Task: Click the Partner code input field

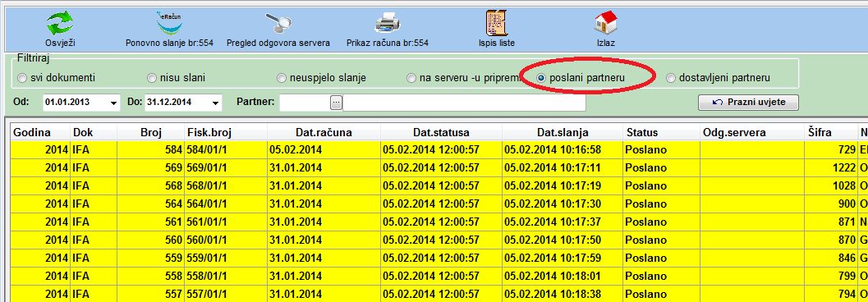Action: click(305, 103)
